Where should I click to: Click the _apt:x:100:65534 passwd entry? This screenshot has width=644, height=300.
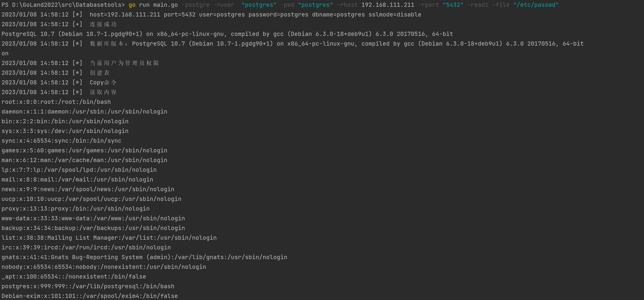click(x=74, y=277)
